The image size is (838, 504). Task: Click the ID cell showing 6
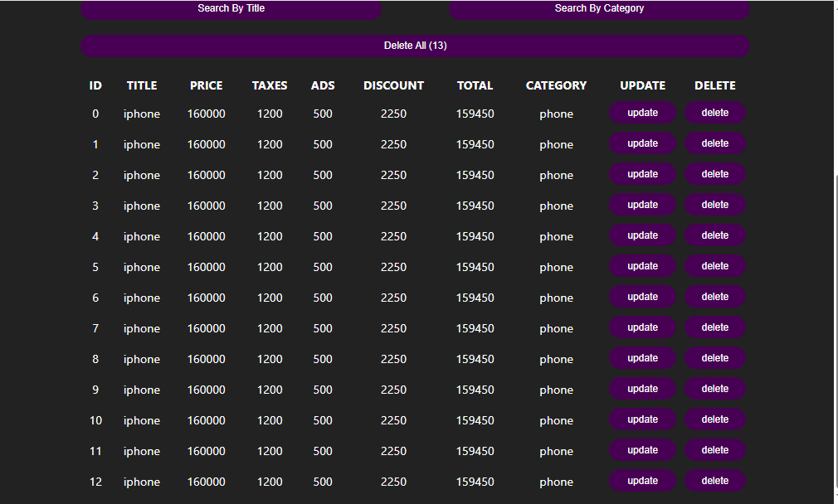pos(95,298)
